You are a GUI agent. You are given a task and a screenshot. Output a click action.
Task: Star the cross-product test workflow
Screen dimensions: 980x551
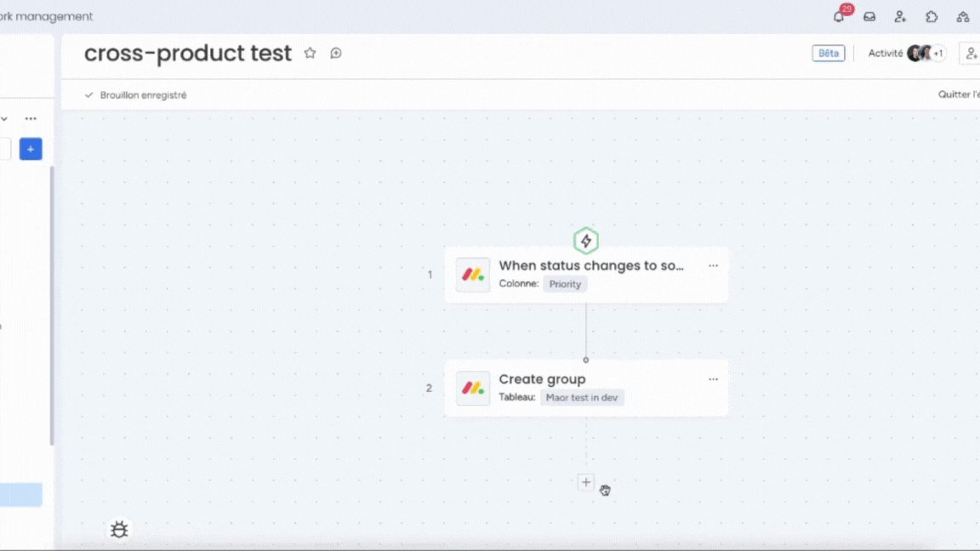(x=310, y=53)
